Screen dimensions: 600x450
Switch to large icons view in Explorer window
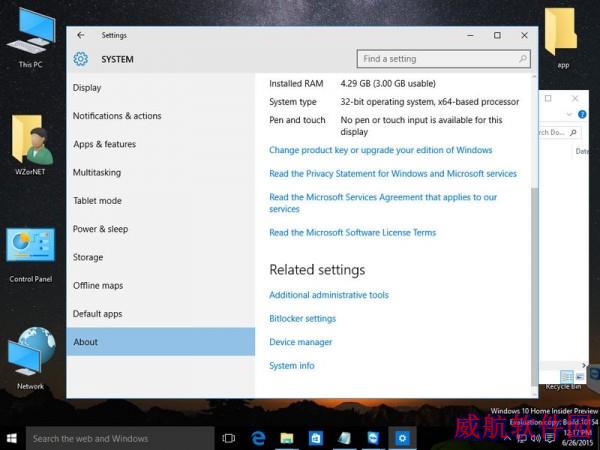pyautogui.click(x=580, y=377)
